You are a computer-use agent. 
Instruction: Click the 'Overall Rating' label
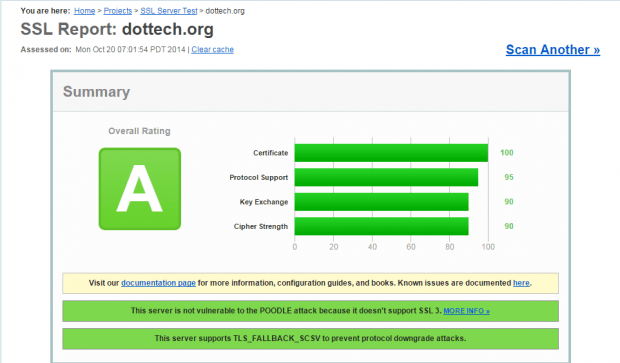click(139, 131)
